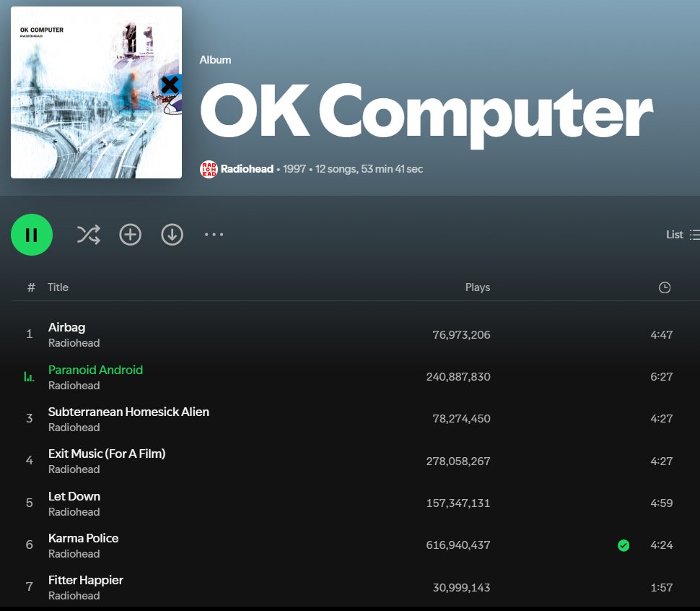Image resolution: width=700 pixels, height=611 pixels.
Task: Pause the currently playing track
Action: tap(31, 234)
